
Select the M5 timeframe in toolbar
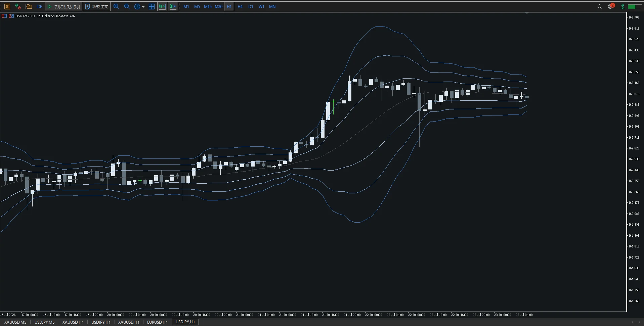point(197,6)
